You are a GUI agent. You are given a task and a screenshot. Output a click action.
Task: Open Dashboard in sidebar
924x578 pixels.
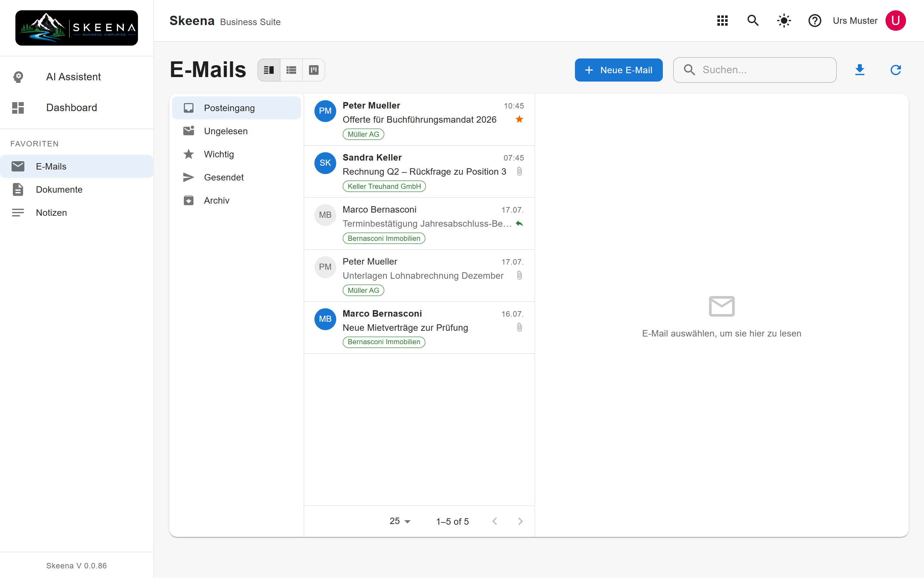76,108
